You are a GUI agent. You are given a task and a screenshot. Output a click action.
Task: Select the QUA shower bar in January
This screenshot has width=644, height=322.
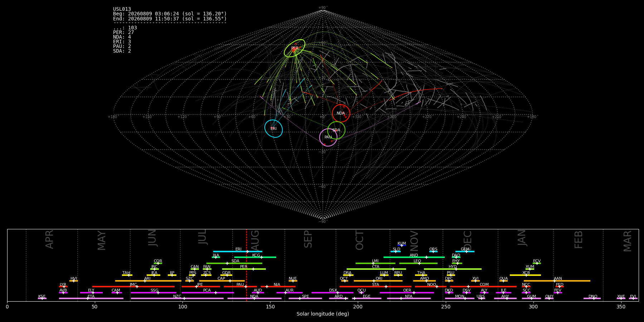[x=503, y=281]
